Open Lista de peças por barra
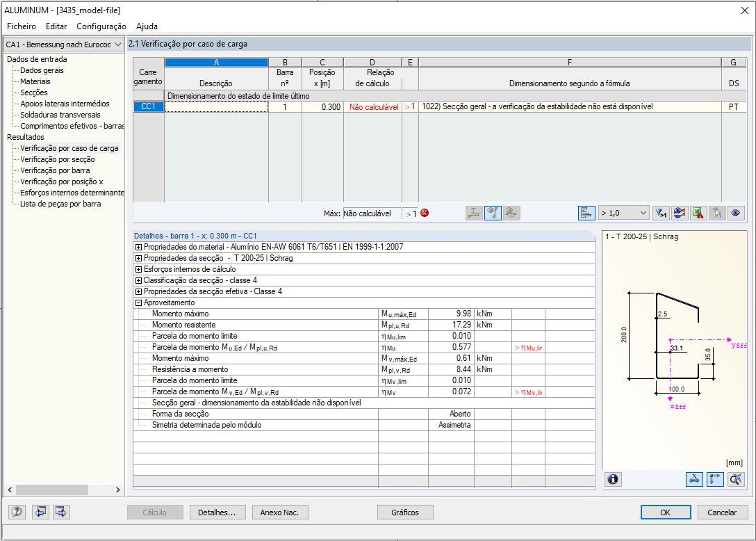Screen dimensions: 756x541 pos(60,204)
